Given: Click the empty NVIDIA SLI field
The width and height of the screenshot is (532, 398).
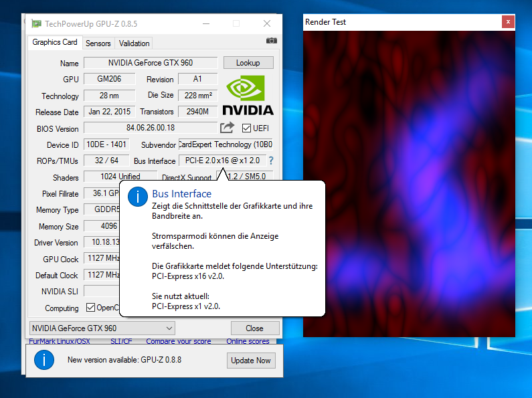Looking at the screenshot, I should pos(102,291).
